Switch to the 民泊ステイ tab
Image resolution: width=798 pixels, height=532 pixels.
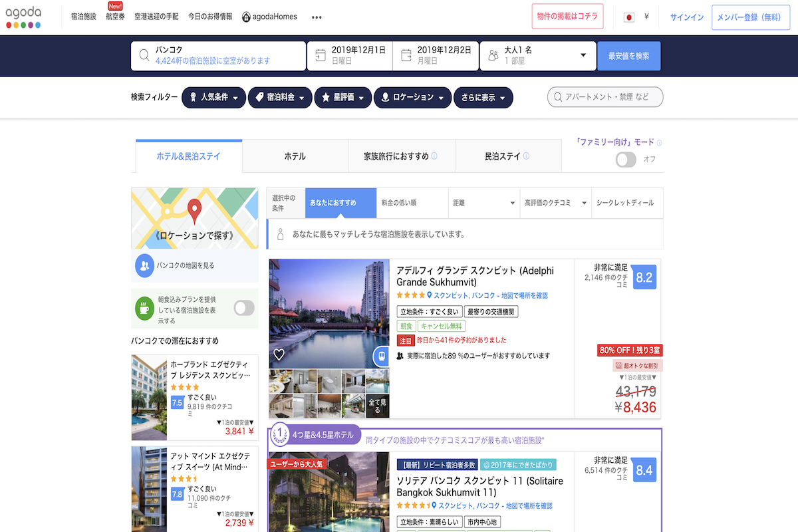coord(508,156)
